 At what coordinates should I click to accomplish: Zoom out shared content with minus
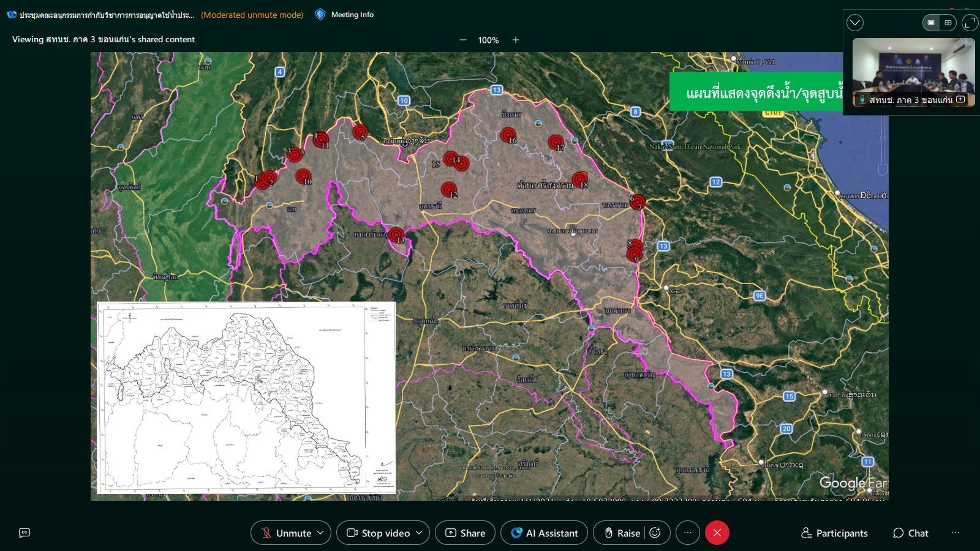click(x=463, y=40)
